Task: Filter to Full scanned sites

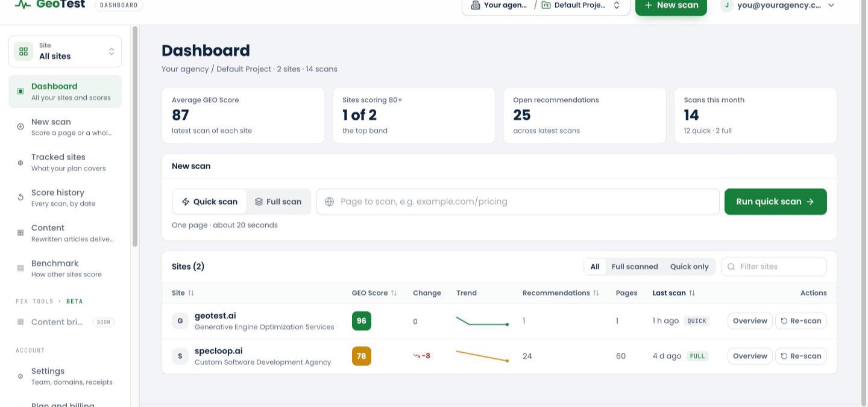Action: tap(635, 267)
